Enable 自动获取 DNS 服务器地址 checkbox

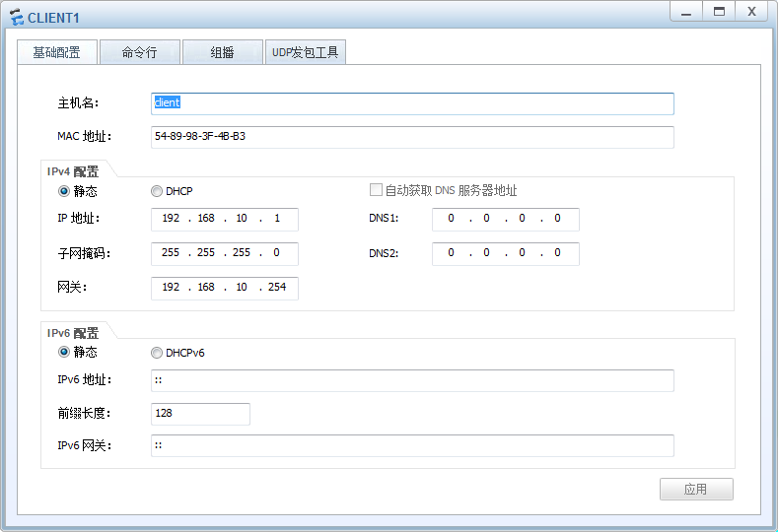[376, 190]
